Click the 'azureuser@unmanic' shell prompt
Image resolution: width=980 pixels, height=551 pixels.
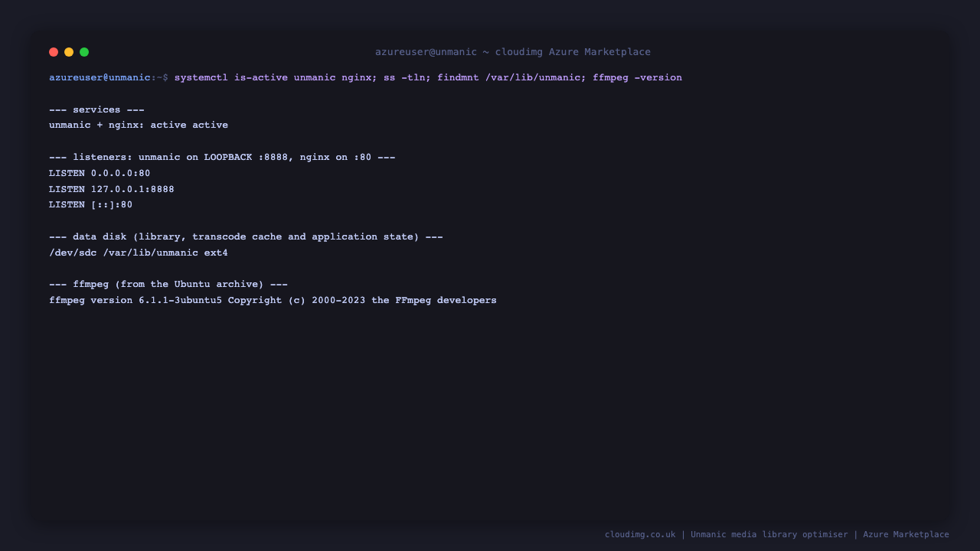[x=100, y=77]
